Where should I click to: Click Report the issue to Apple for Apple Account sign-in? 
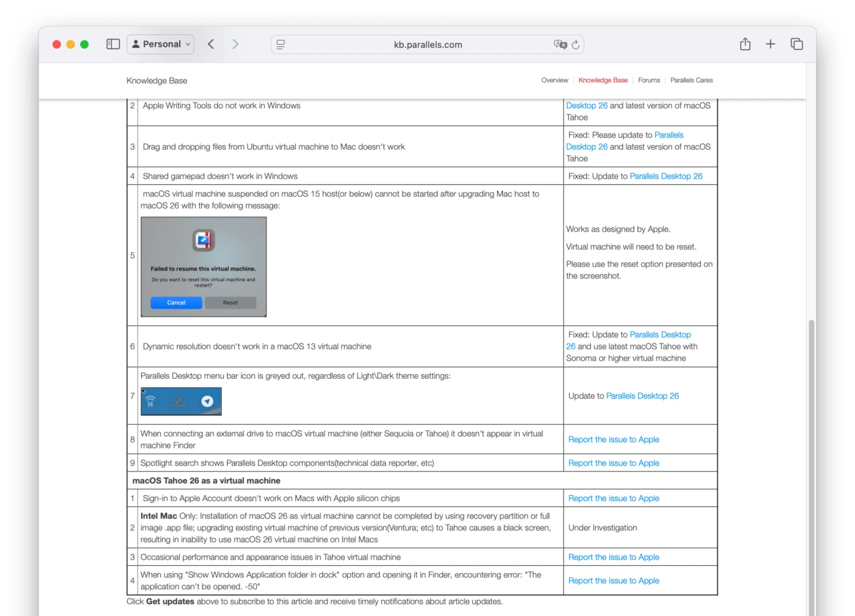tap(614, 498)
